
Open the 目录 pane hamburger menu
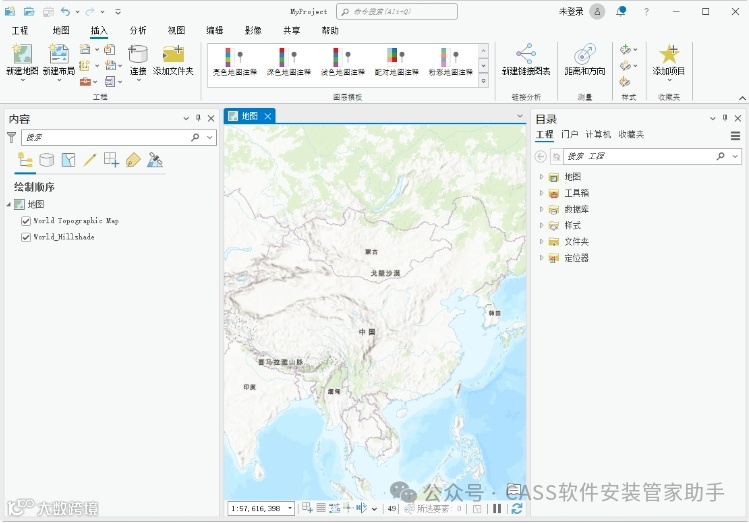736,136
